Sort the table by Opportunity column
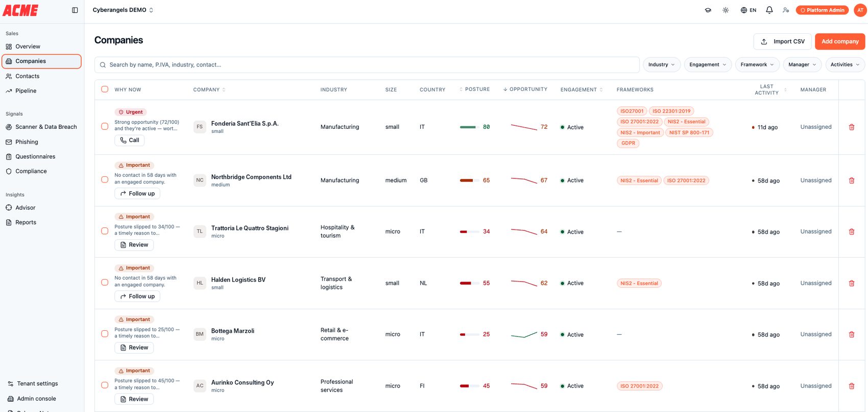The height and width of the screenshot is (412, 868). 525,89
